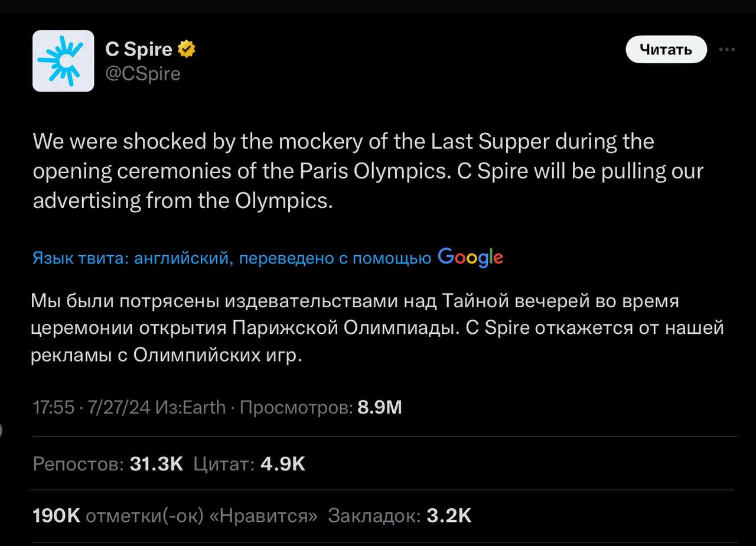The image size is (756, 546).
Task: Open the three-dot more options menu
Action: point(726,50)
